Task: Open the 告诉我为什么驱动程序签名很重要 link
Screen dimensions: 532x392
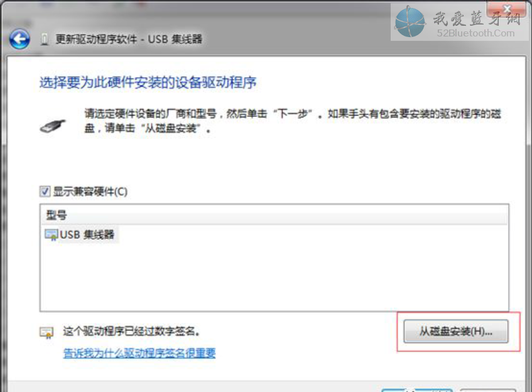Action: click(139, 353)
